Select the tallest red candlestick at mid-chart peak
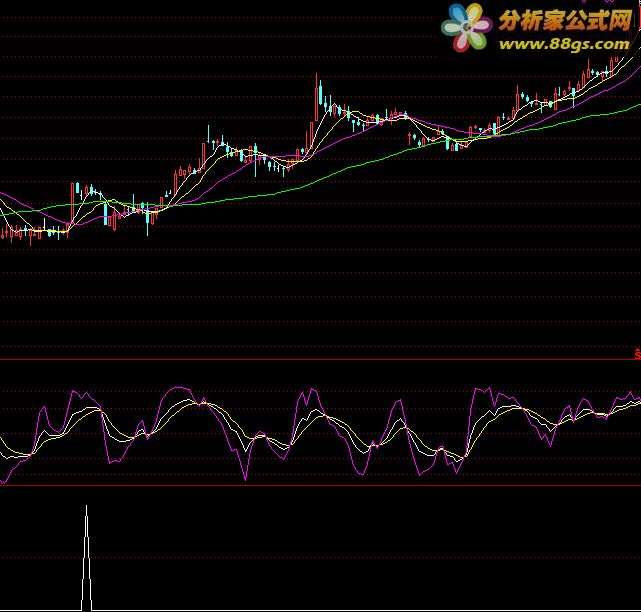The image size is (641, 612). tap(316, 98)
